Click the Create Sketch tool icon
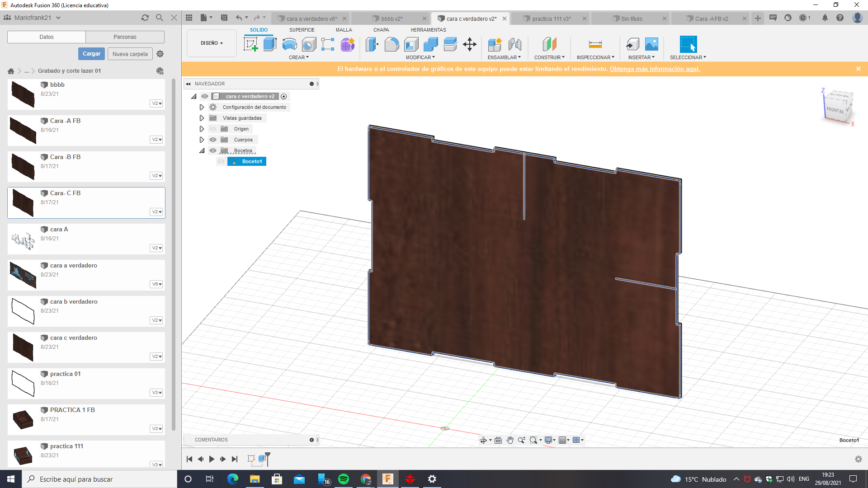Image resolution: width=868 pixels, height=488 pixels. [x=250, y=44]
